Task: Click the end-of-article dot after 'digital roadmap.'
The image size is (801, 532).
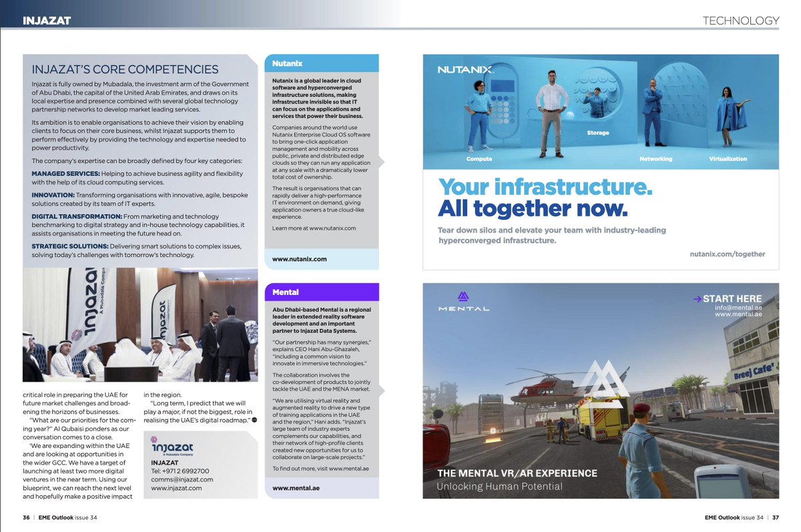Action: point(254,419)
